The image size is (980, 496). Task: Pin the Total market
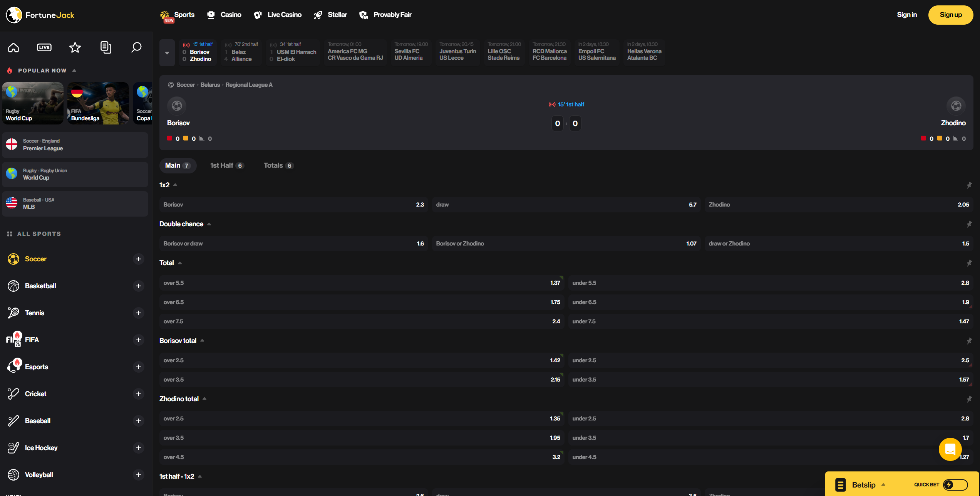point(969,263)
